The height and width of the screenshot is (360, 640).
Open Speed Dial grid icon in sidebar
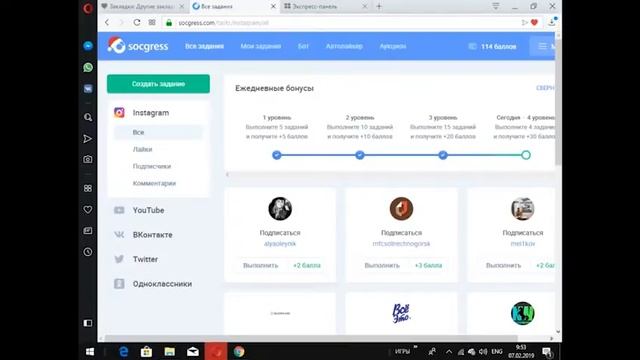pyautogui.click(x=88, y=188)
